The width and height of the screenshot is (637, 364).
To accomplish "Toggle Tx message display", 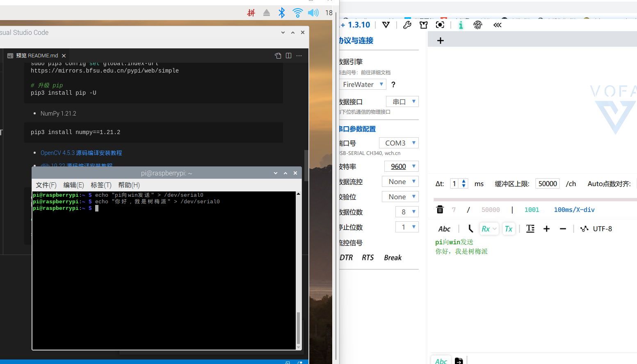I will 509,228.
